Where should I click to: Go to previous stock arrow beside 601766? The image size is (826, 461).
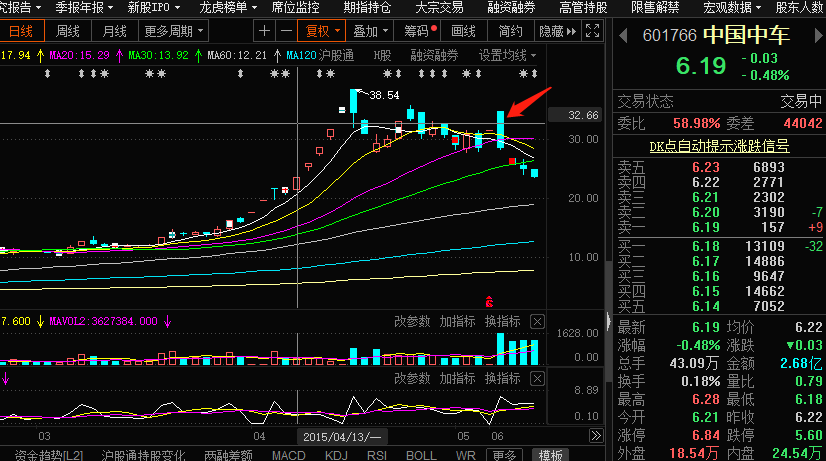[623, 36]
